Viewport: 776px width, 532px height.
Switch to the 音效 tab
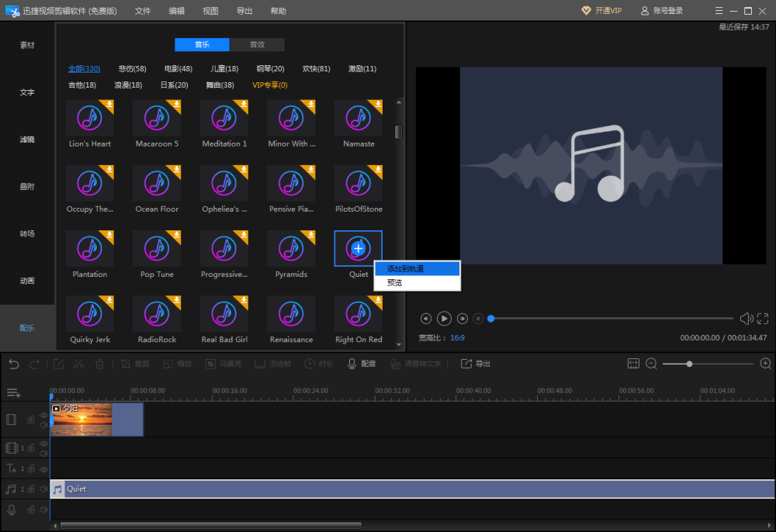257,45
